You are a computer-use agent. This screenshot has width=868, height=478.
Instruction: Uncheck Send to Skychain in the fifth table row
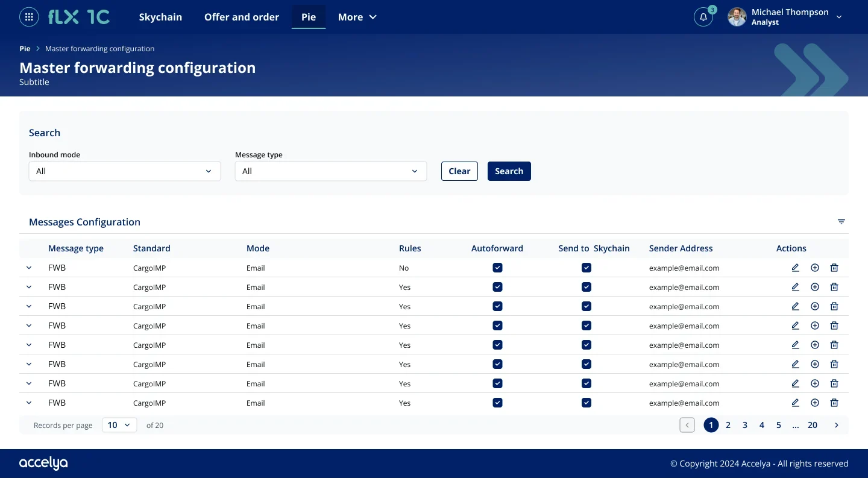[x=587, y=345]
